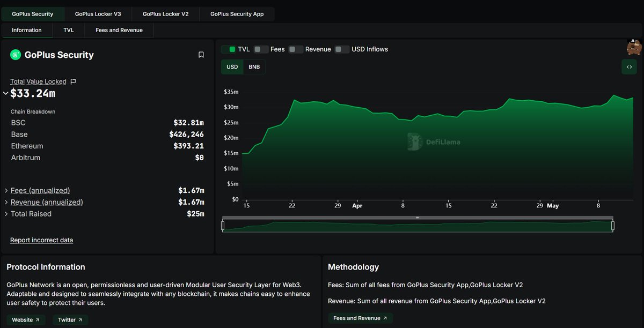Click the May label on the chart axis
The image size is (644, 328).
click(x=553, y=205)
